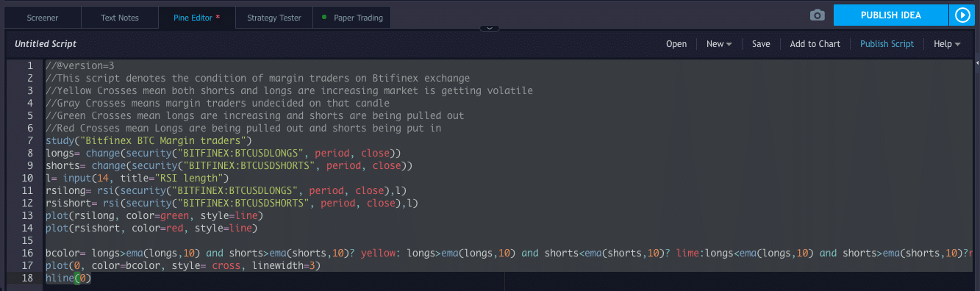
Task: Place cursor at end of hline(0) line
Action: [x=92, y=279]
